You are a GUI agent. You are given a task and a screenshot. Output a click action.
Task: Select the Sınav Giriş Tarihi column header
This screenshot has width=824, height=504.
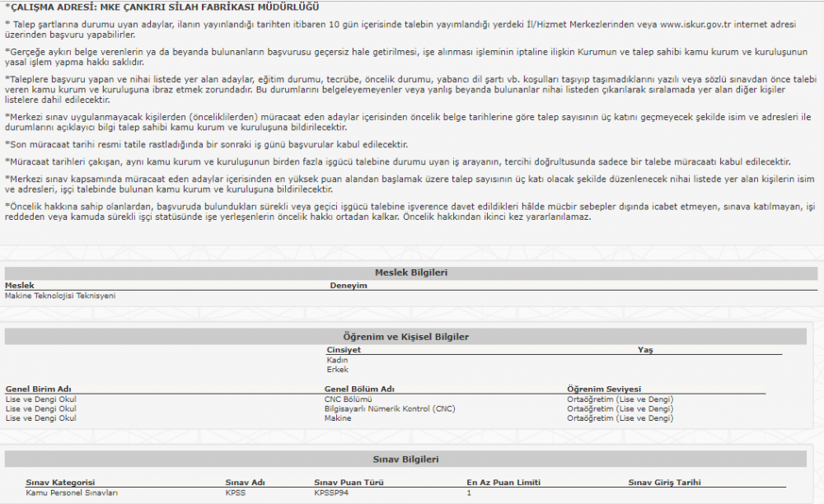click(665, 483)
